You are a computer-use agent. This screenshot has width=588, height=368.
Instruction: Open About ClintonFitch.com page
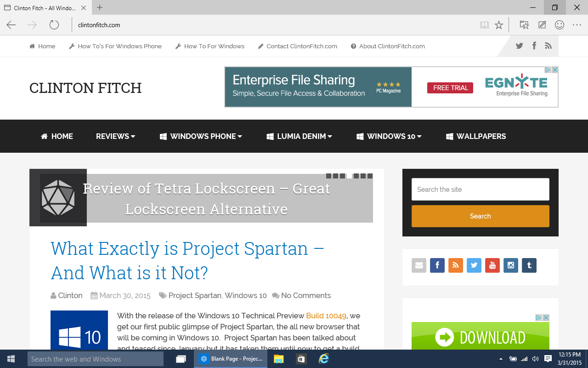pos(388,46)
